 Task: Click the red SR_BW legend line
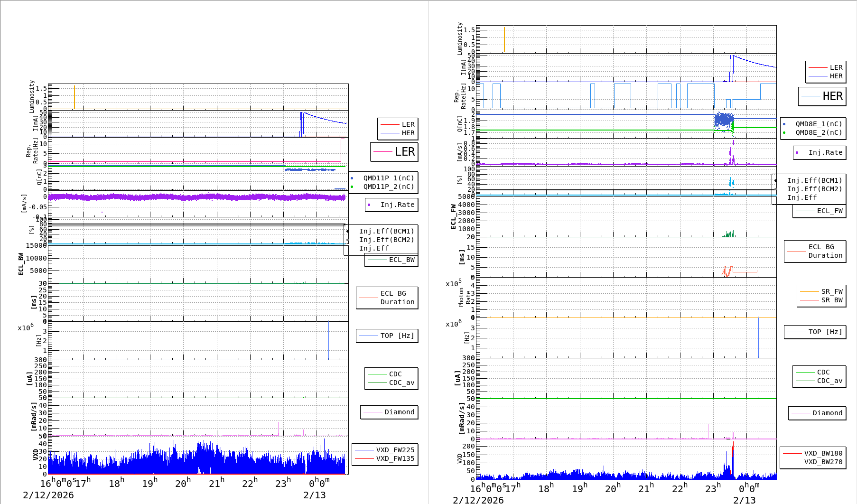pos(810,300)
